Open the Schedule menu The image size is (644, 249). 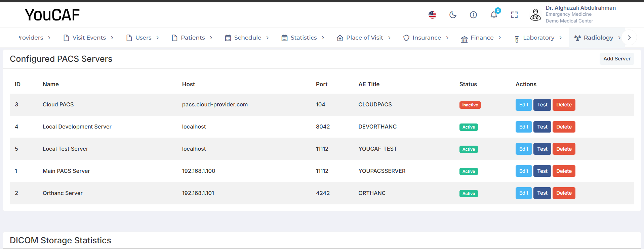click(247, 38)
